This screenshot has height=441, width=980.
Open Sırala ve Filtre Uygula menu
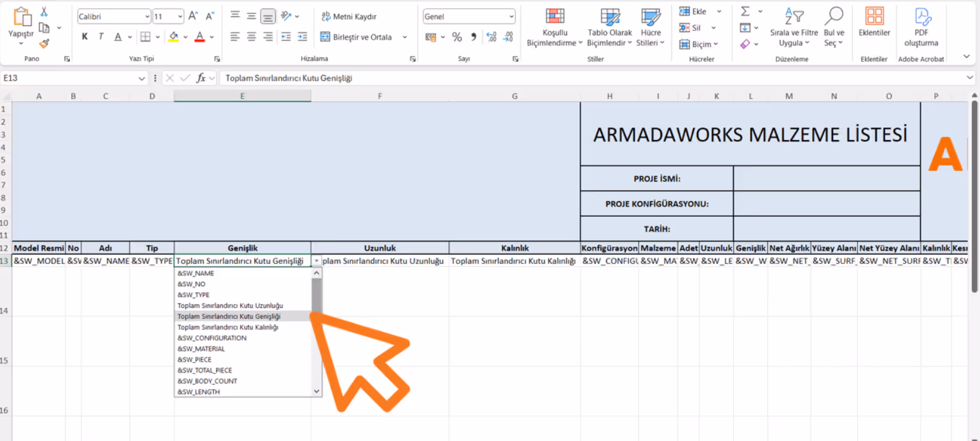pyautogui.click(x=794, y=27)
